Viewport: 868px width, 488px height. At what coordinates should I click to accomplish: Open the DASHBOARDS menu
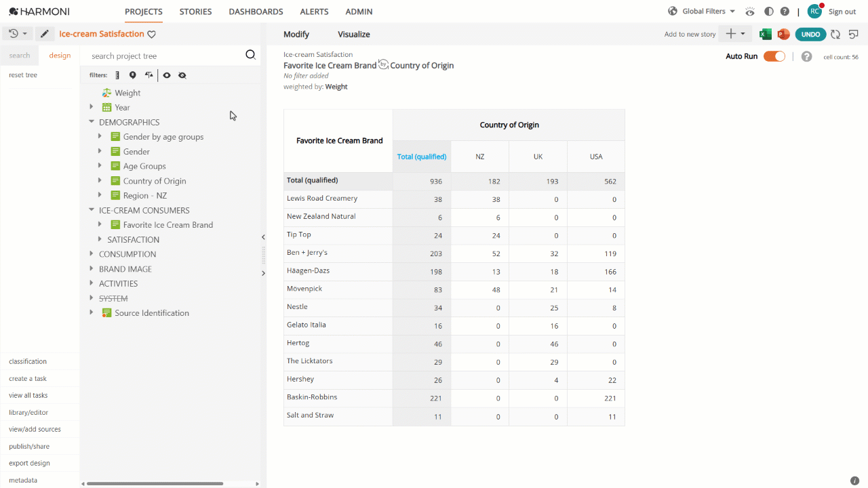tap(256, 12)
